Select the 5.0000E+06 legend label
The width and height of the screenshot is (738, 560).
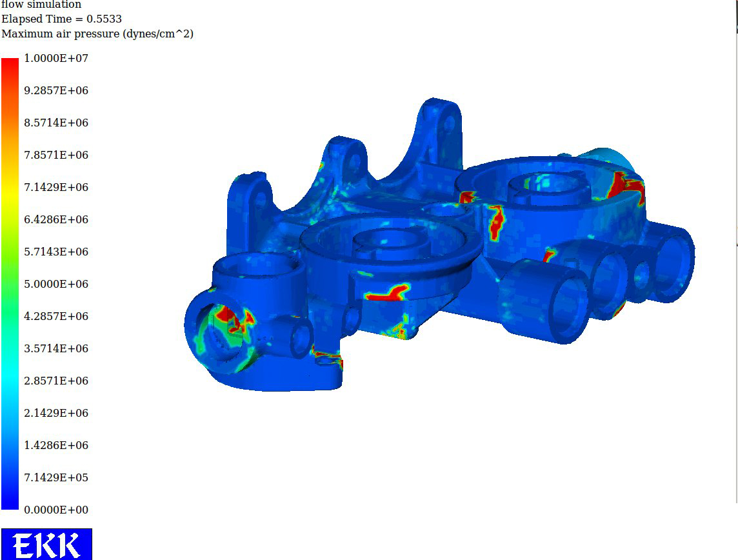[56, 284]
